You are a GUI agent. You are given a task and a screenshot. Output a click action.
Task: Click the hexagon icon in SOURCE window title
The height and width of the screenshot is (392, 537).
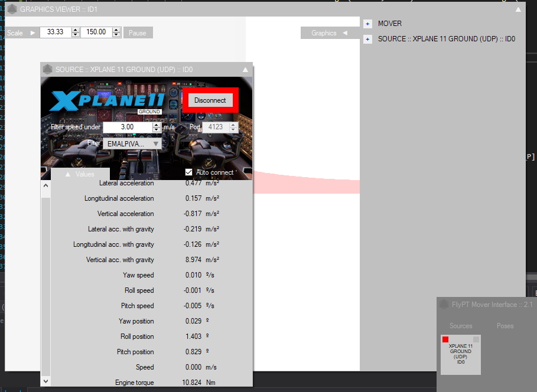[x=47, y=69]
